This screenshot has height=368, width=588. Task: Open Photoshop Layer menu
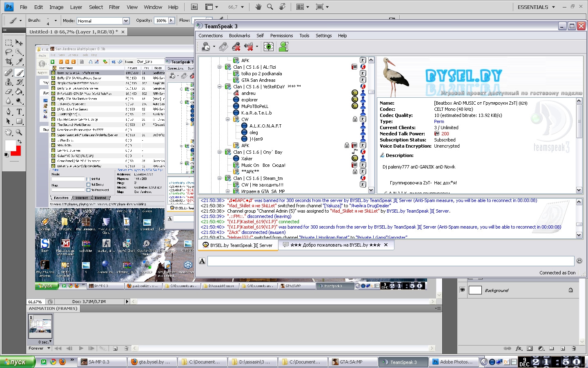(x=76, y=7)
